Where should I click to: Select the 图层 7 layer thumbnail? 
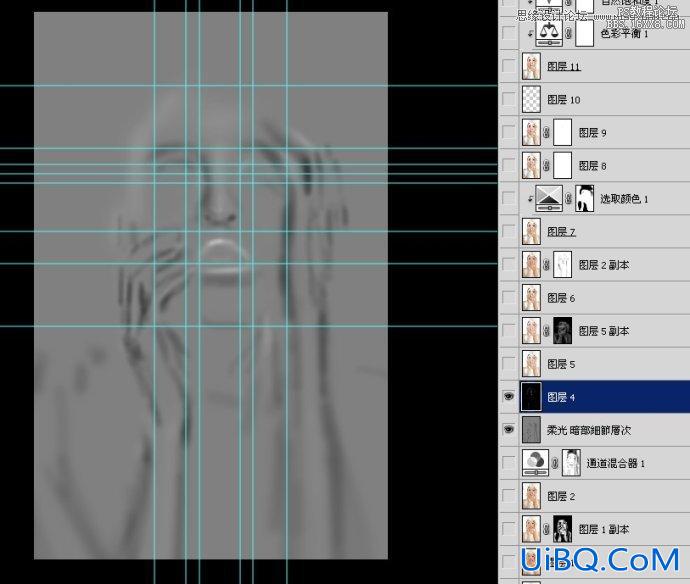click(531, 231)
